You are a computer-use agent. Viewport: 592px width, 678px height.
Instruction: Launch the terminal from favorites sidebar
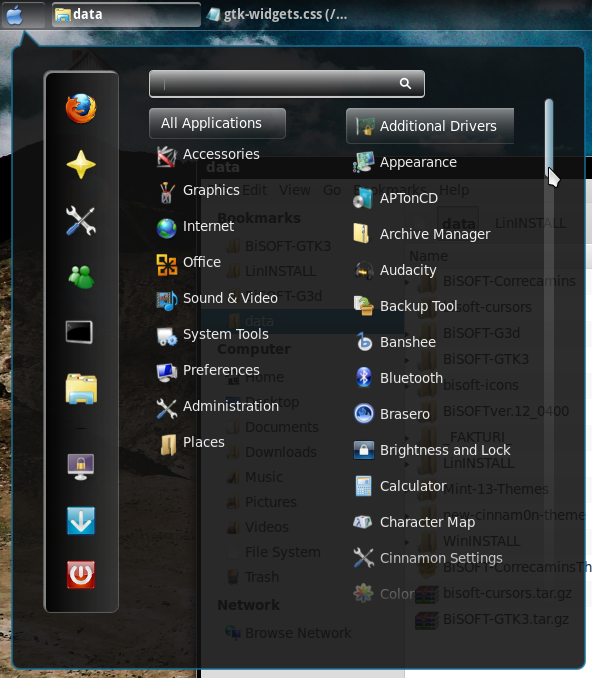[x=79, y=332]
